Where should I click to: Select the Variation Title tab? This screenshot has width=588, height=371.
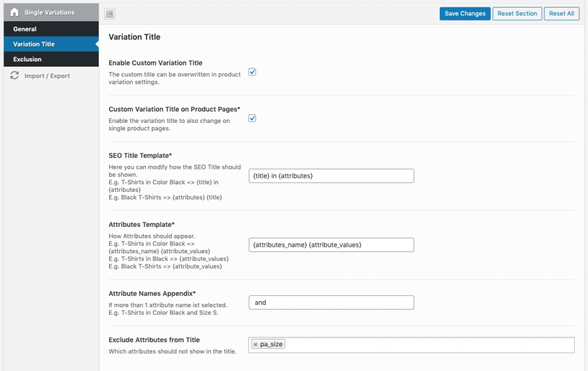[34, 44]
